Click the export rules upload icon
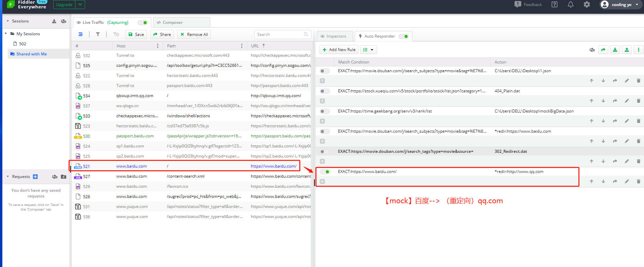 coord(627,50)
